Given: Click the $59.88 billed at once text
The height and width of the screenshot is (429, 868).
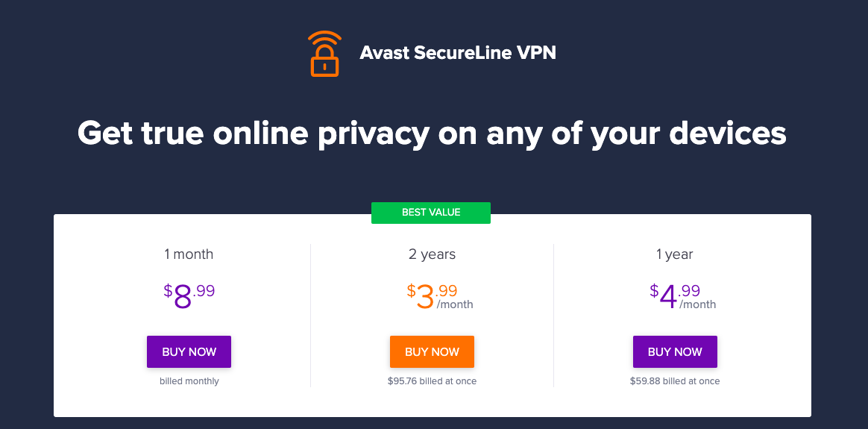Looking at the screenshot, I should pyautogui.click(x=675, y=381).
